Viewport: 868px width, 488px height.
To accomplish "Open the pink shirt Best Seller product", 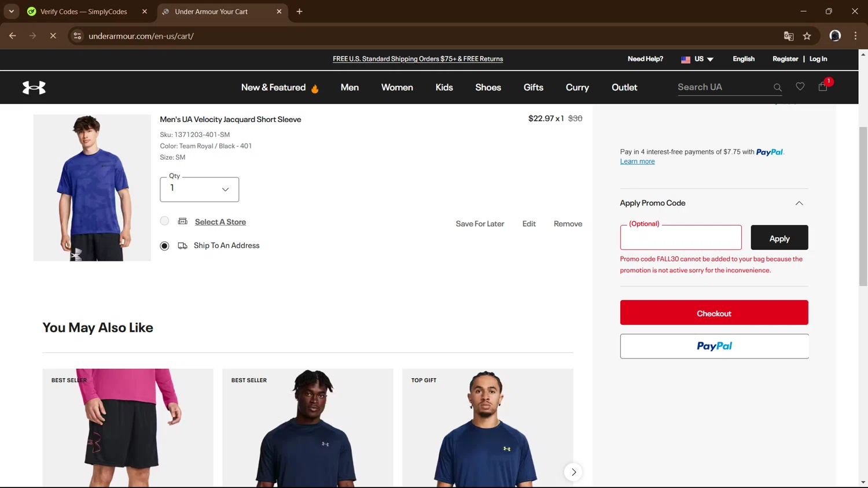I will click(x=128, y=428).
